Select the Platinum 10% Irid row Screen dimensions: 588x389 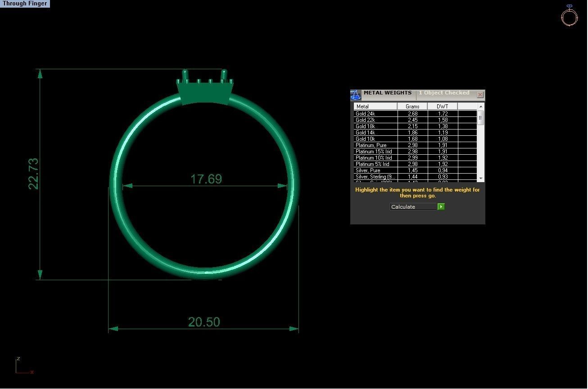click(415, 158)
